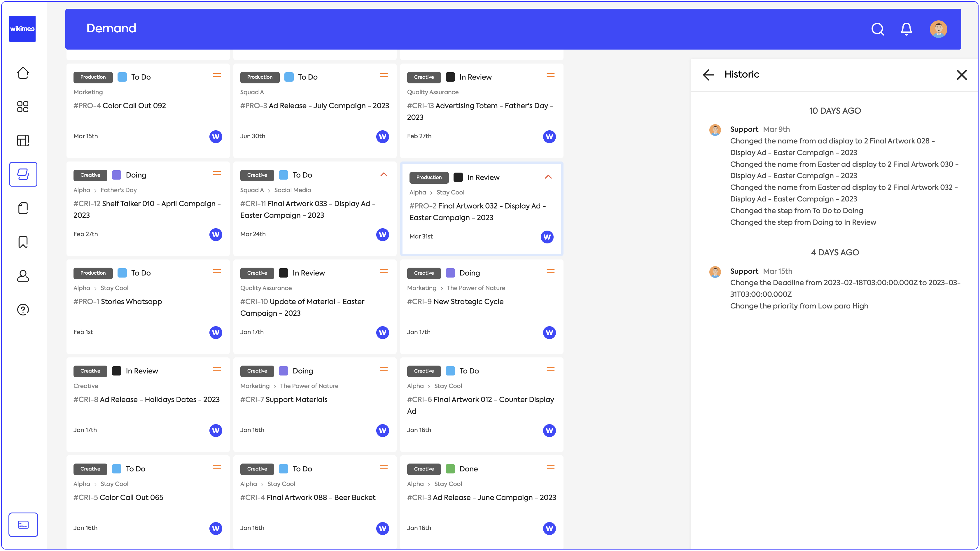Click the back arrow in Historic panel
Image resolution: width=980 pixels, height=551 pixels.
click(x=708, y=75)
